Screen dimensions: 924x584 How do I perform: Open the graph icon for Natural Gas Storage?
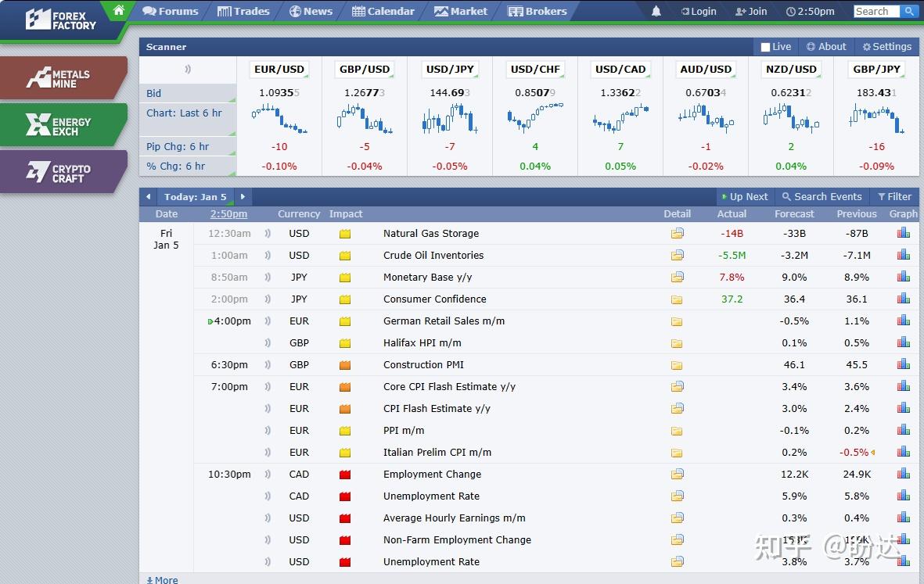pos(904,233)
